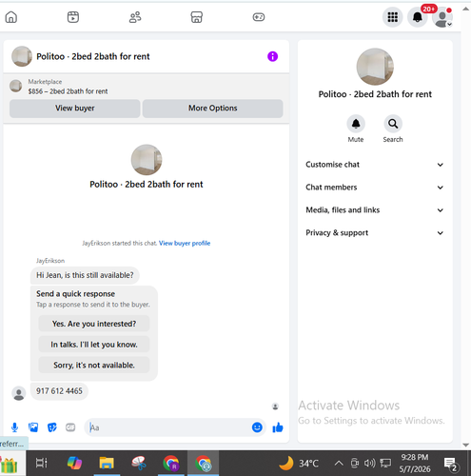The height and width of the screenshot is (476, 471).
Task: Open the Marketplace storefront icon
Action: [x=196, y=17]
